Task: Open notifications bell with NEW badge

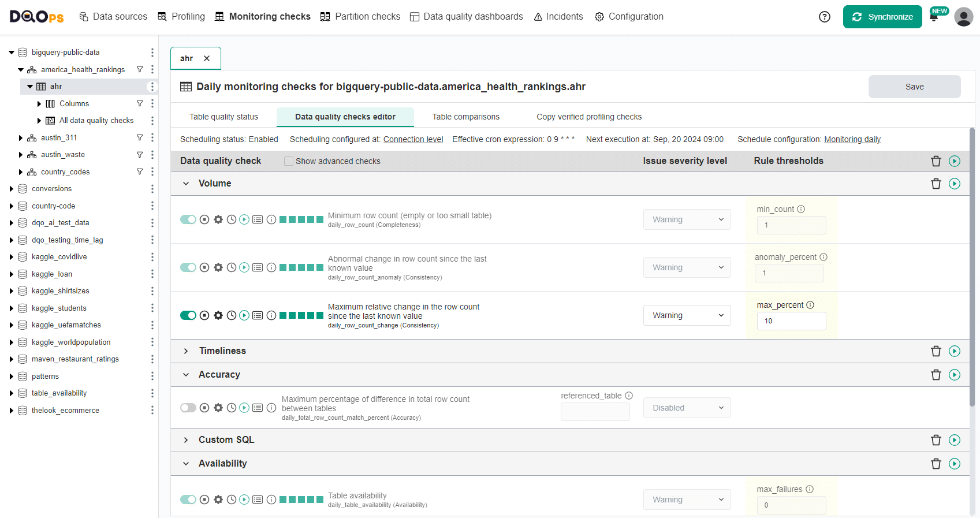Action: point(934,17)
